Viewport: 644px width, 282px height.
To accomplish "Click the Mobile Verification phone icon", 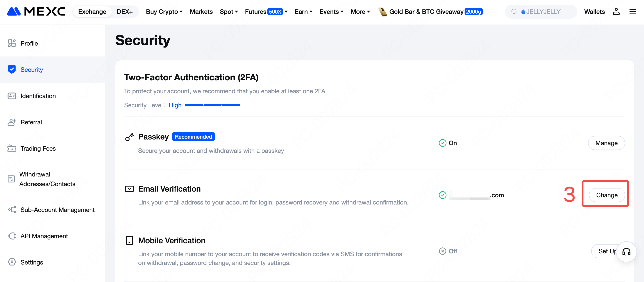I will point(129,240).
